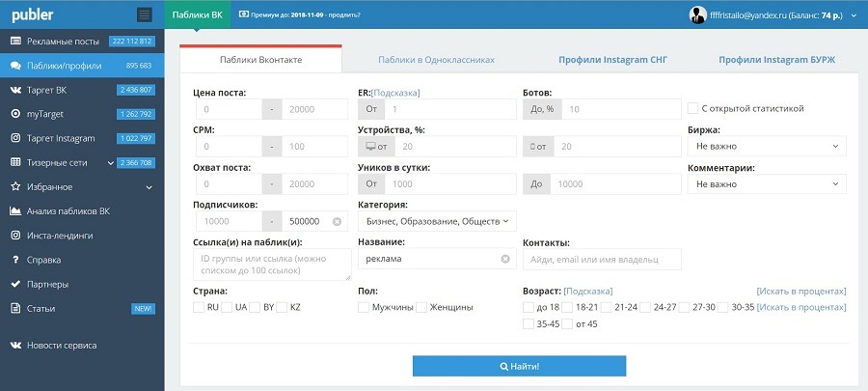
Task: Open the Возраст Подсказка hint link
Action: pos(588,292)
